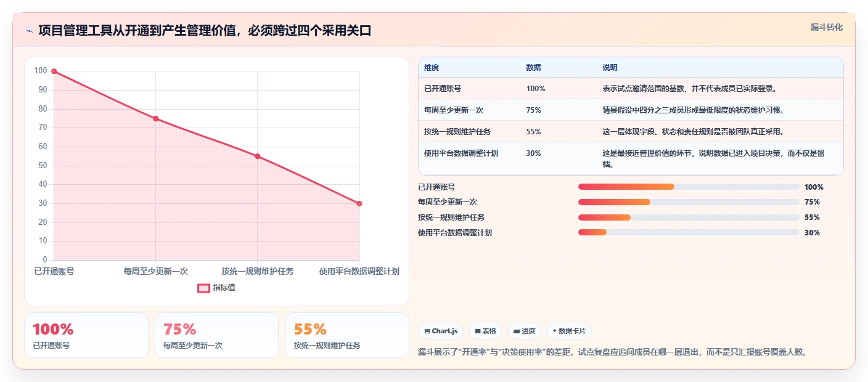
Task: Click the lightning icon beside the page title
Action: [x=29, y=31]
